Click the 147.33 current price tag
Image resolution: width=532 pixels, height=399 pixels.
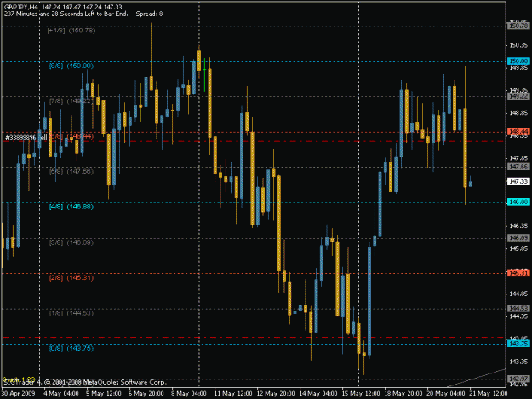coord(518,181)
